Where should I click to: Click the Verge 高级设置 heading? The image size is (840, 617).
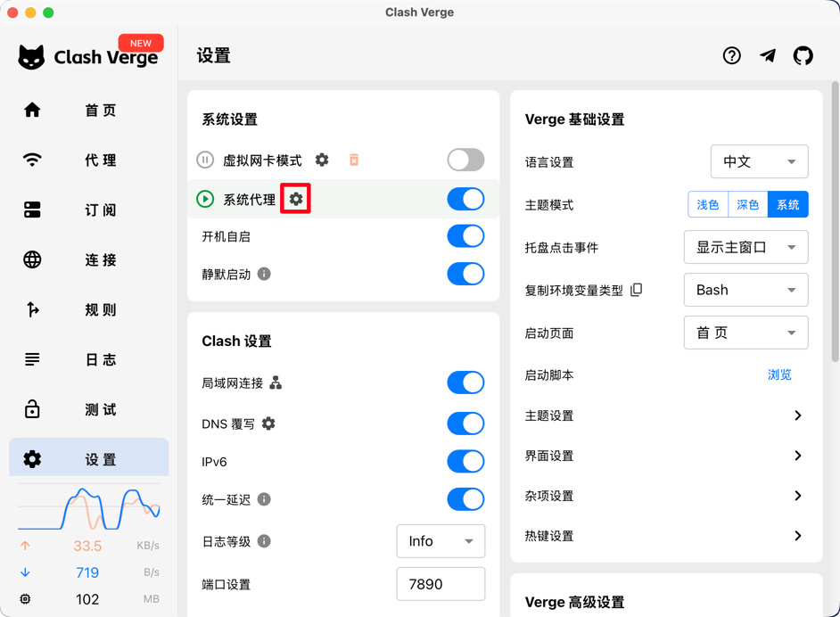pos(574,602)
